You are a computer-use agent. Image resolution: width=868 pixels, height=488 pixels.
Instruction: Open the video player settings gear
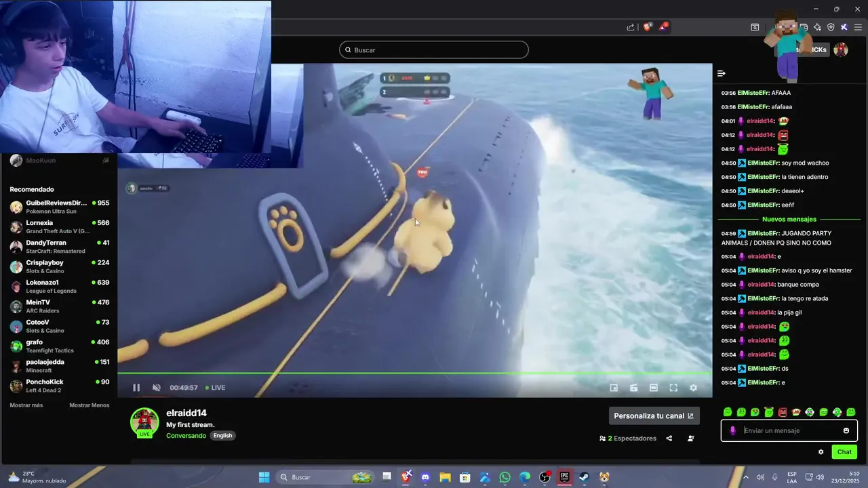coord(693,388)
